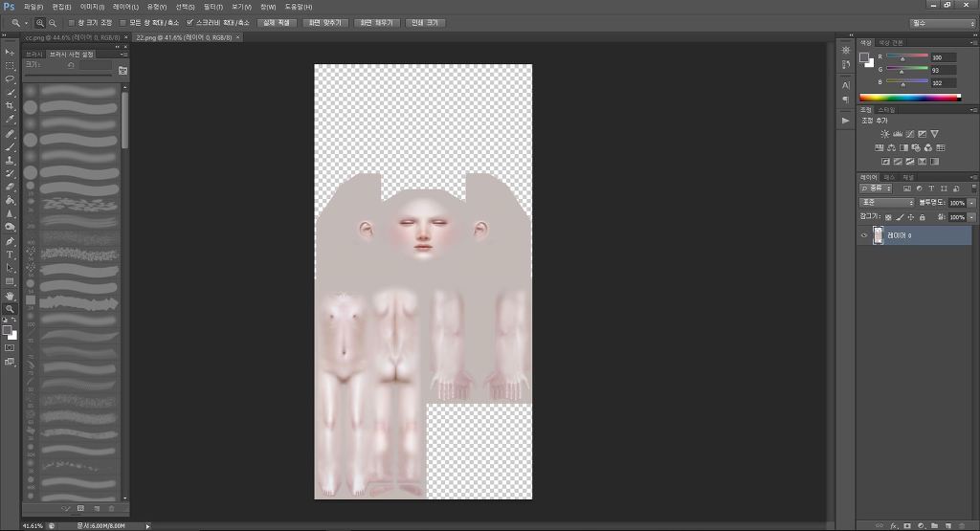Open the layer blending mode dropdown

886,203
